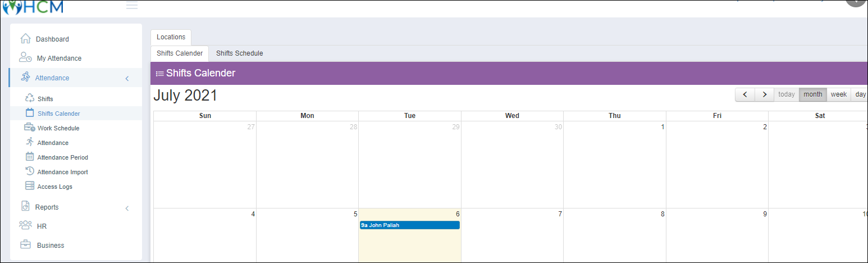Select Shifts Calender in the sidebar
The width and height of the screenshot is (868, 263).
click(58, 114)
